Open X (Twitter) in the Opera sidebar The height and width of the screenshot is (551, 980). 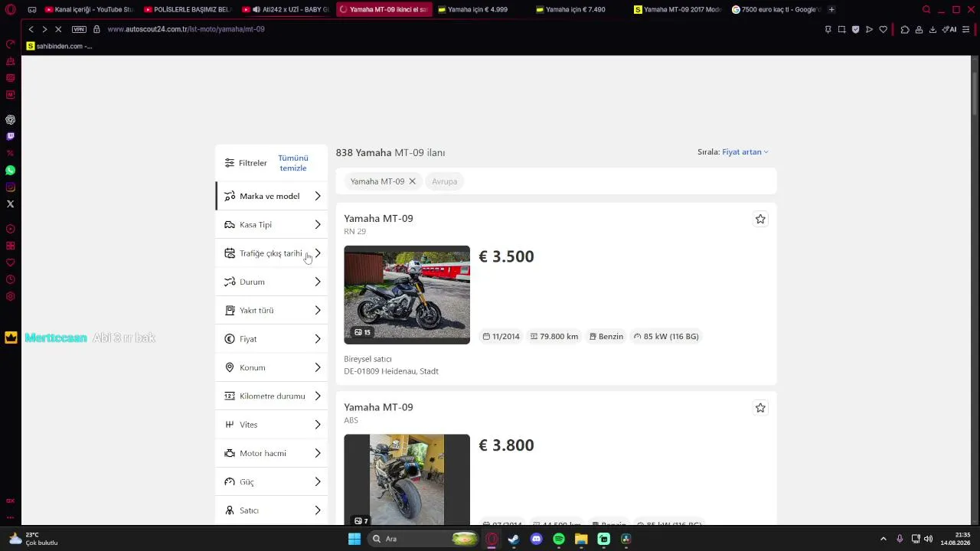[x=11, y=204]
